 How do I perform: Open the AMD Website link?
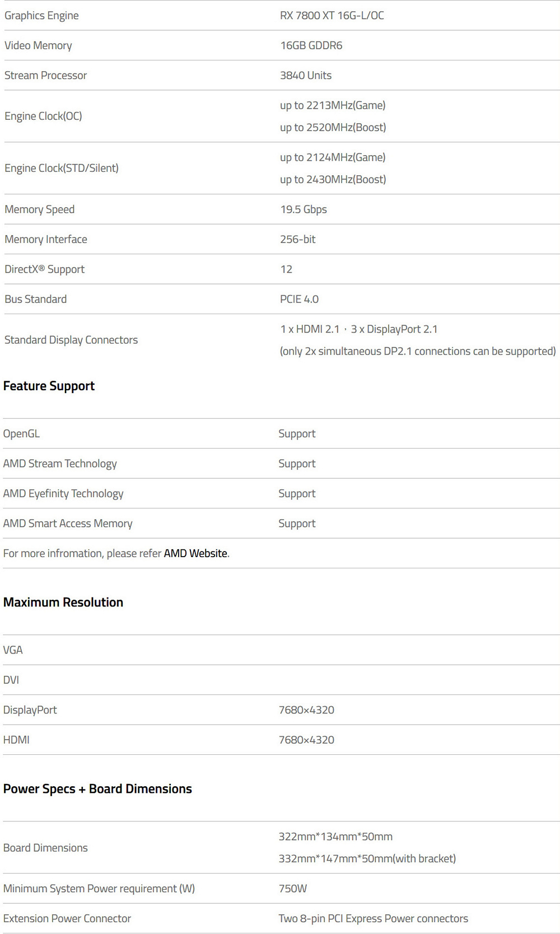tap(195, 553)
